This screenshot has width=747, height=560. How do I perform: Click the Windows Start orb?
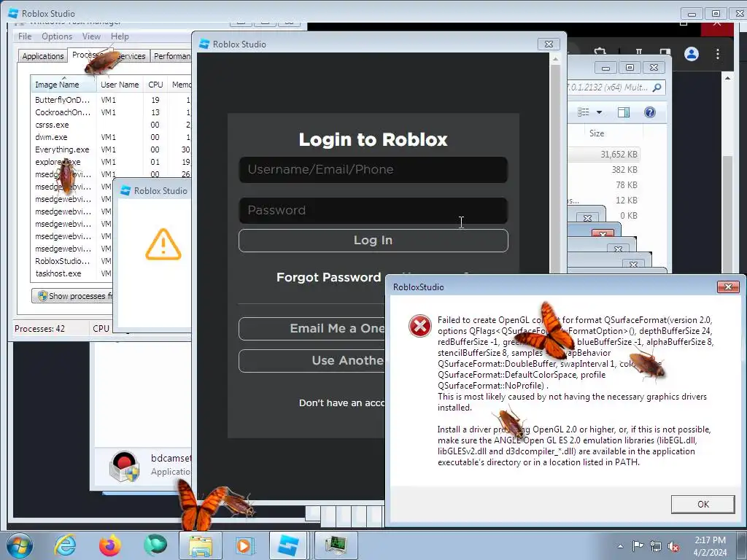click(x=20, y=545)
